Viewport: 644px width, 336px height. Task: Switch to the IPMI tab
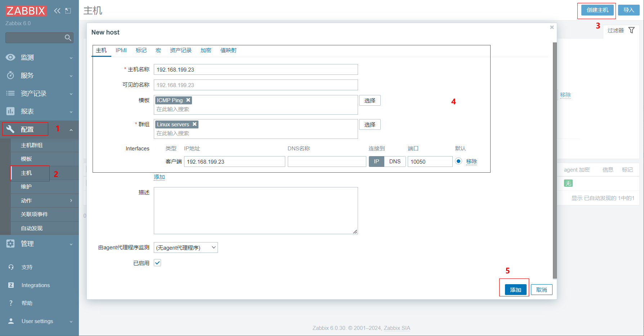coord(121,50)
